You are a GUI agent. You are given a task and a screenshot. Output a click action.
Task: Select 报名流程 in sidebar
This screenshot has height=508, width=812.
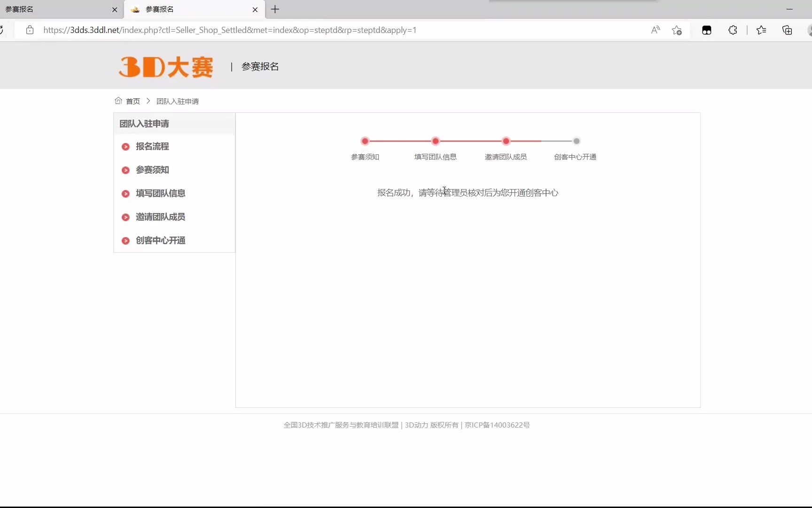pyautogui.click(x=152, y=146)
